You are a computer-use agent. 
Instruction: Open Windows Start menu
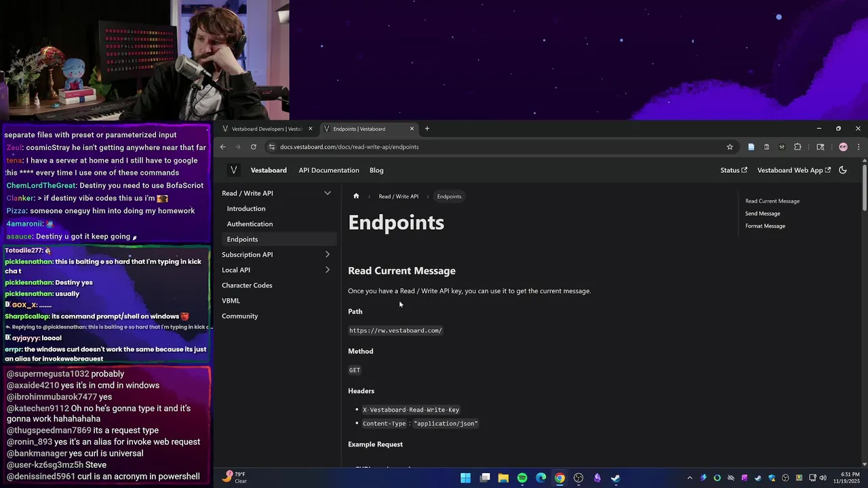[466, 478]
